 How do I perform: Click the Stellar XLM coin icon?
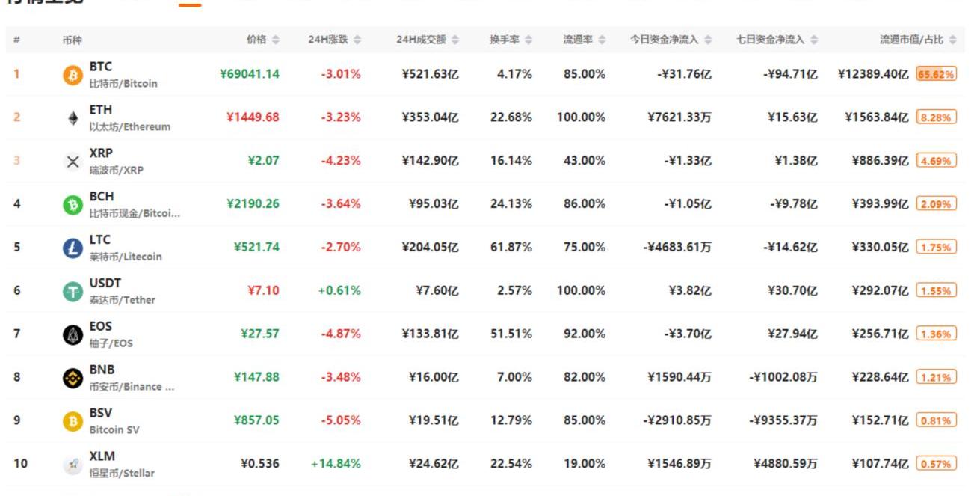point(73,465)
